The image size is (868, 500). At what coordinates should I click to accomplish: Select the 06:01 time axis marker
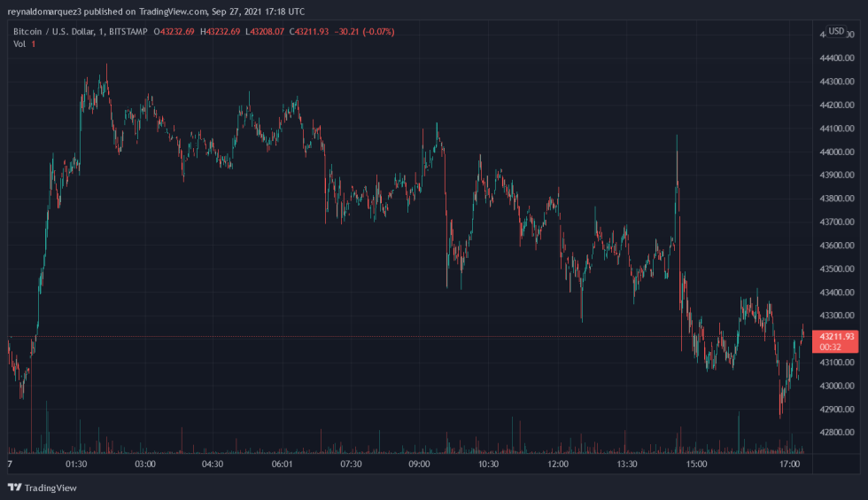[x=283, y=464]
